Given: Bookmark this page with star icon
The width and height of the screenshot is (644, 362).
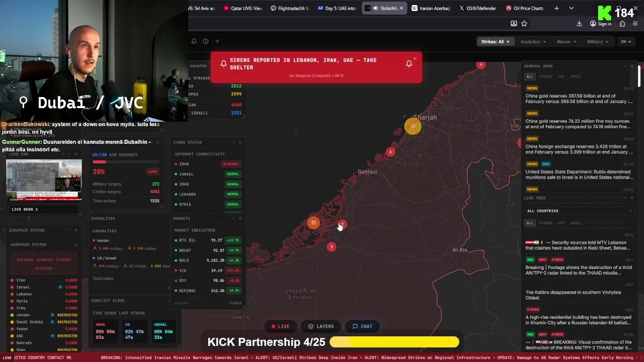Looking at the screenshot, I should tap(524, 23).
